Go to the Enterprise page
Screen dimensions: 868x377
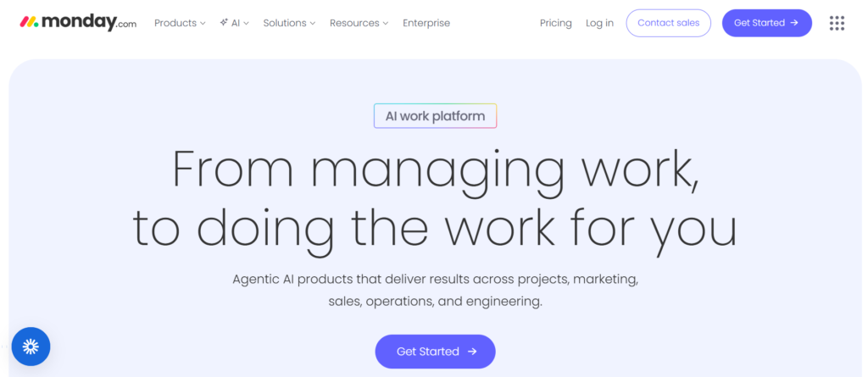click(x=426, y=23)
